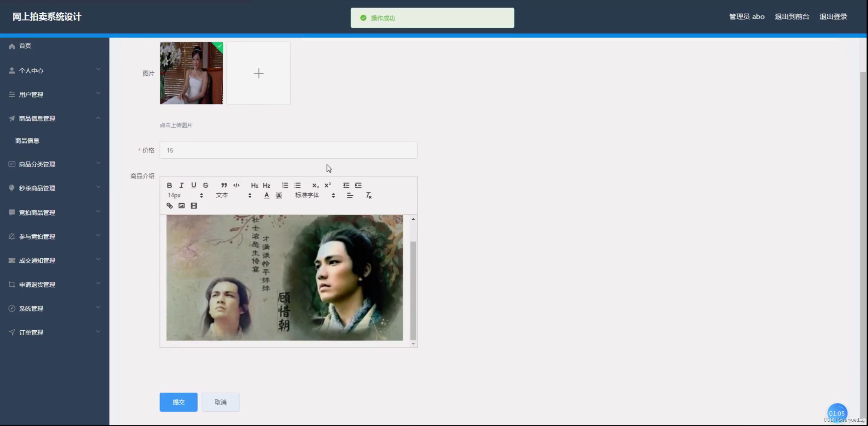Toggle italic formatting in the editor
This screenshot has width=868, height=426.
(x=181, y=185)
